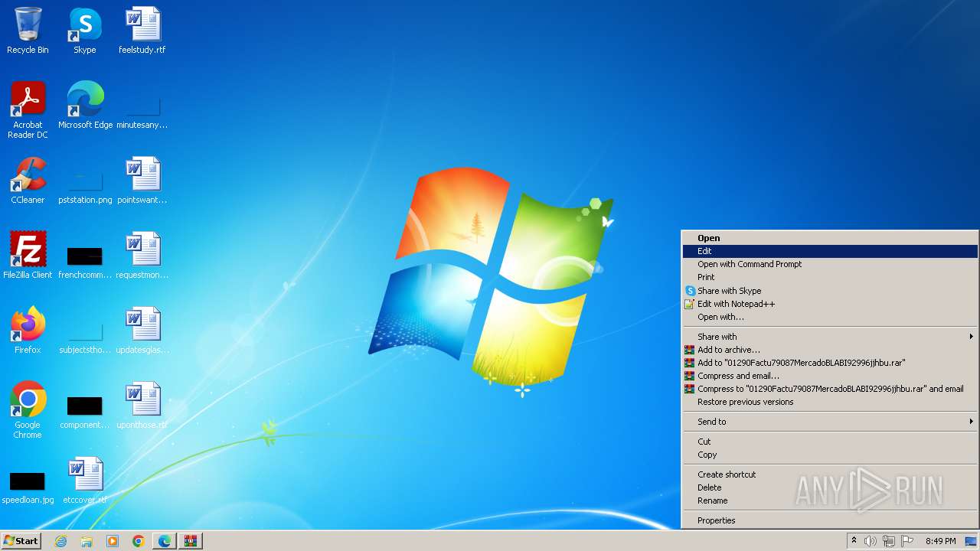Select the minutesany... desktop file
Image resolution: width=980 pixels, height=551 pixels.
pos(142,109)
